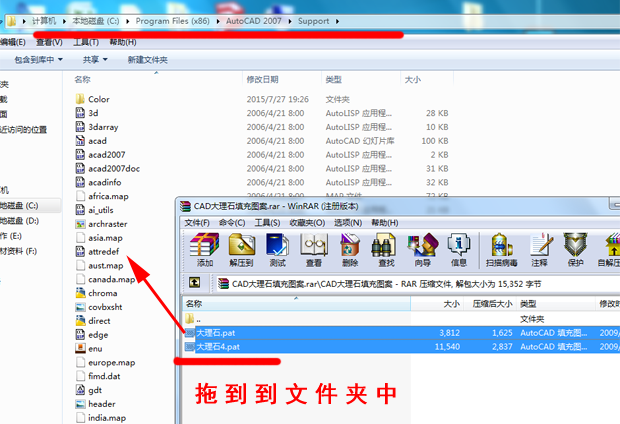Screen dimensions: 620x424
Task: Sort WinRAR list by 压缩后大小 column
Action: point(490,304)
